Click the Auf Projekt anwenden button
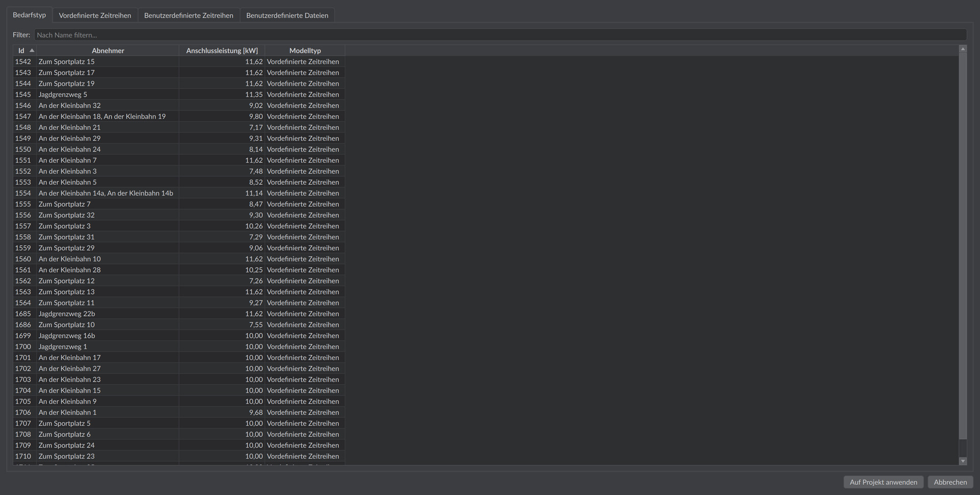The width and height of the screenshot is (980, 495). tap(883, 482)
